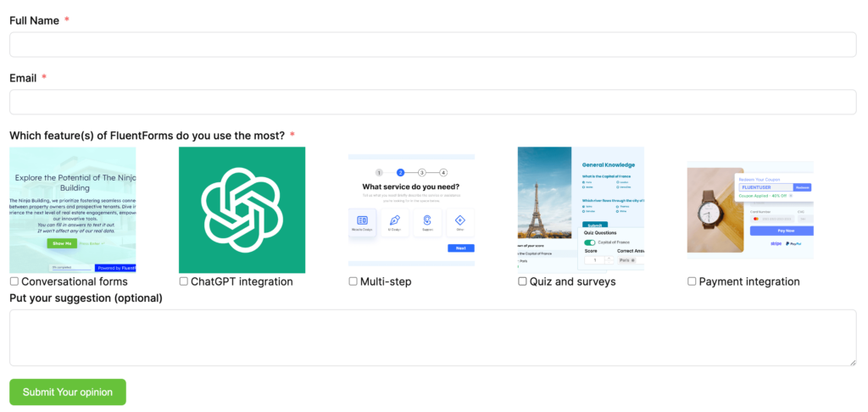Tick the ChatGPT integration checkbox
This screenshot has height=412, width=868.
(x=184, y=281)
